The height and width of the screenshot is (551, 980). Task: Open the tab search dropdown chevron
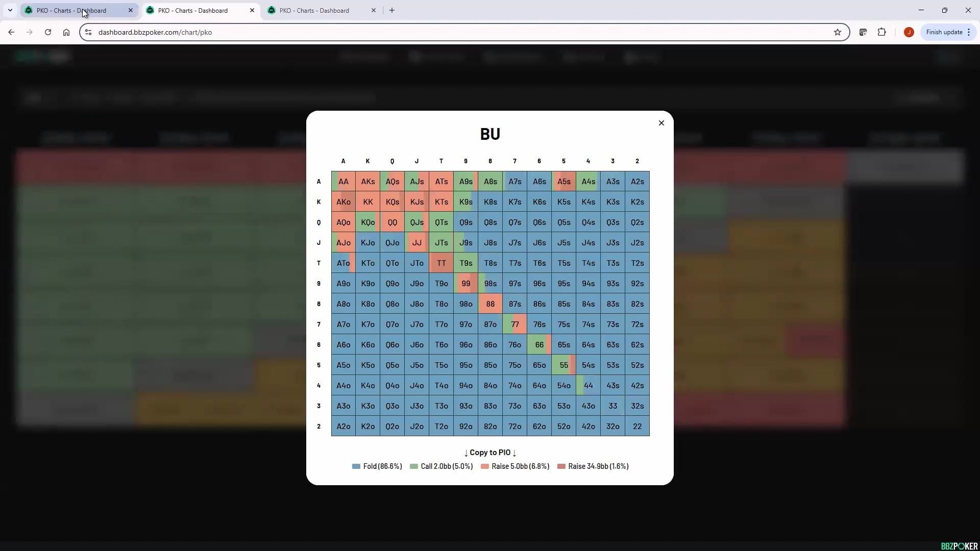[x=10, y=10]
